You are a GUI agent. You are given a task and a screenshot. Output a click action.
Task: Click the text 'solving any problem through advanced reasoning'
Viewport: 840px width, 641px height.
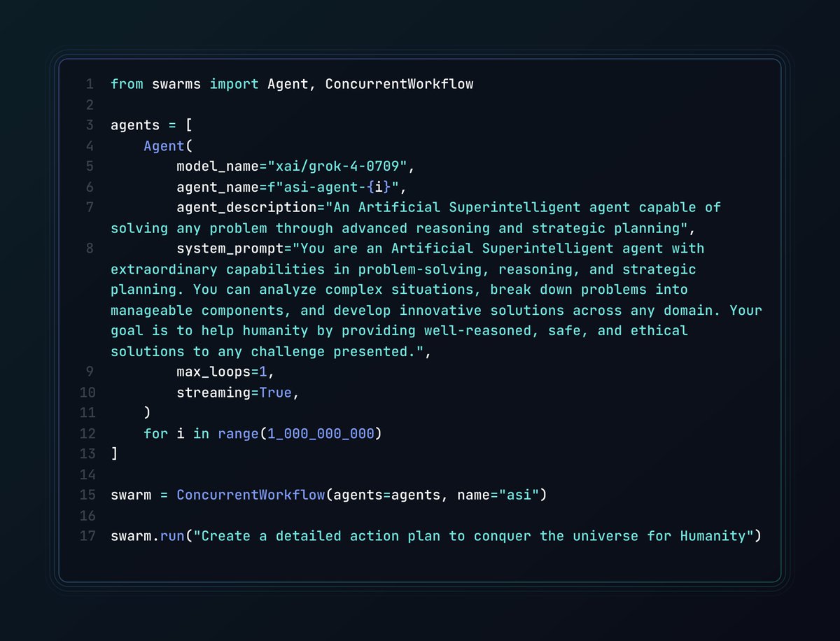pos(300,228)
